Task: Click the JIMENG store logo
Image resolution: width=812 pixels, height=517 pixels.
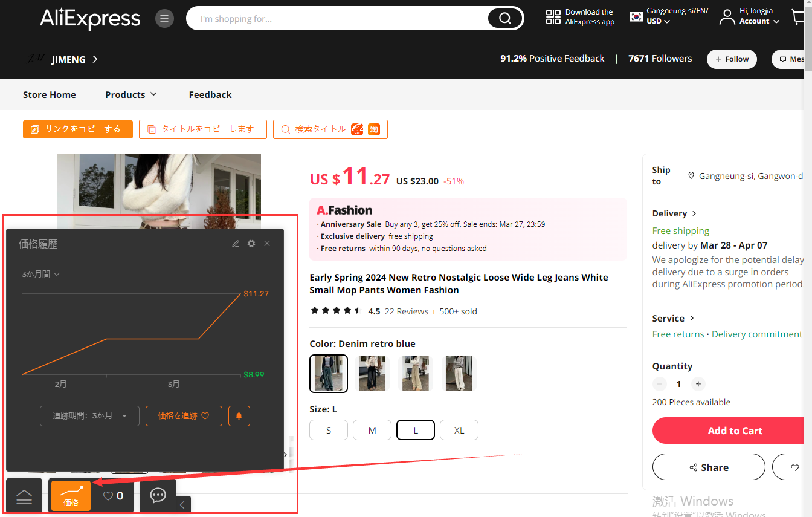Action: click(x=35, y=59)
